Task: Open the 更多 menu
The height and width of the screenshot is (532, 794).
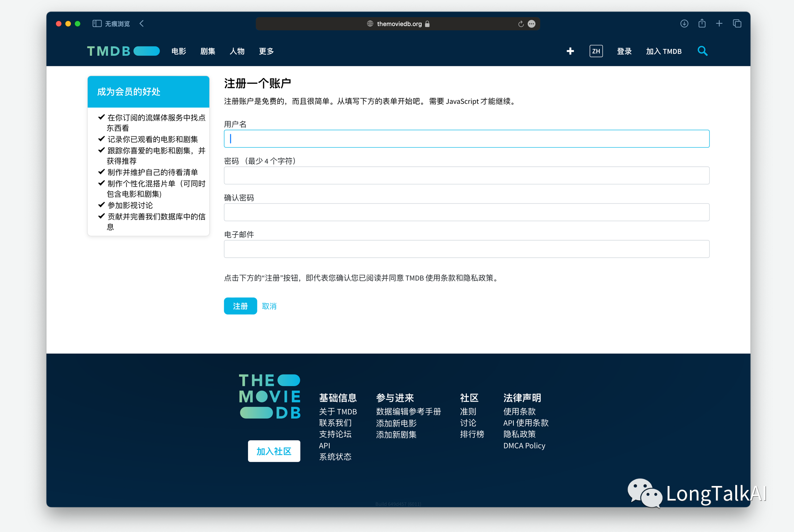Action: pyautogui.click(x=266, y=51)
